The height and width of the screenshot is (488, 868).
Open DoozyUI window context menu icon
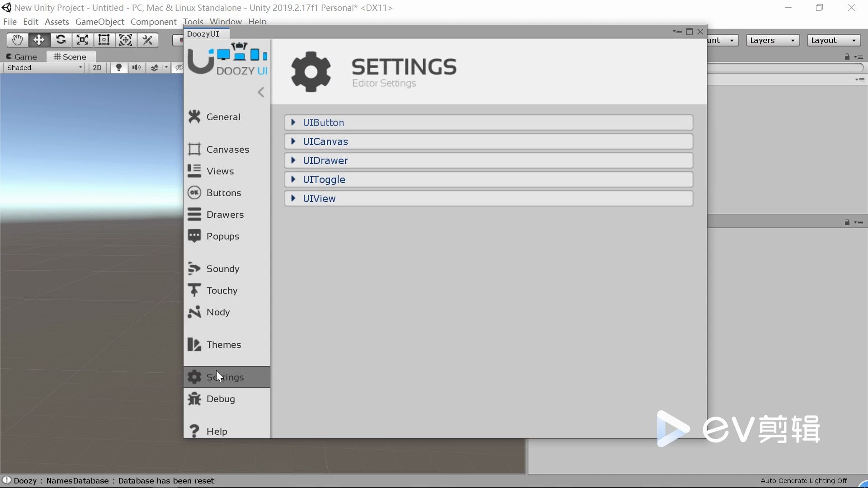(677, 32)
